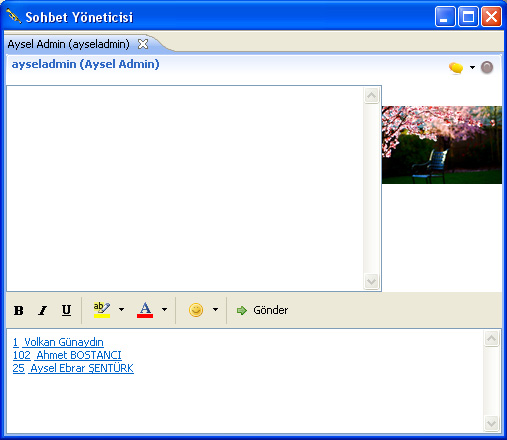Click the chat history scroll down arrow
Image resolution: width=507 pixels, height=440 pixels.
(371, 282)
